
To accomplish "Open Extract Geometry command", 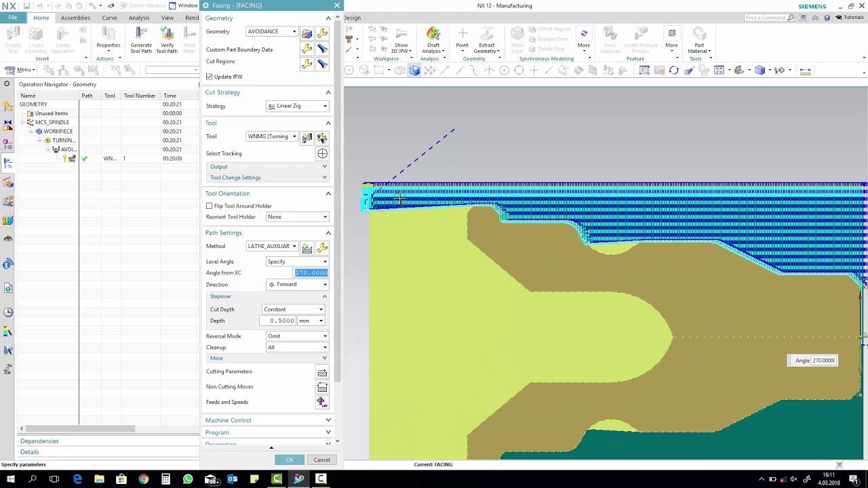I will tap(486, 39).
